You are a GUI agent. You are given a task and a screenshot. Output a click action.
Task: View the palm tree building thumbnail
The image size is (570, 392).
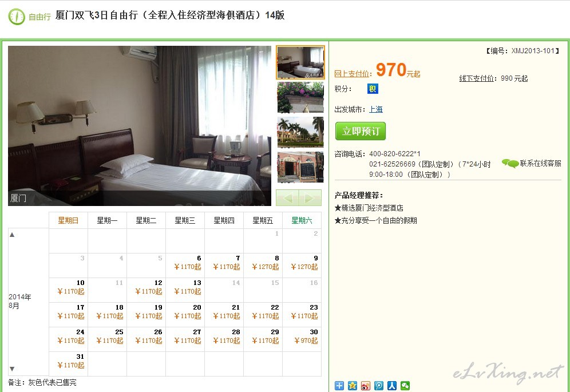pos(300,132)
